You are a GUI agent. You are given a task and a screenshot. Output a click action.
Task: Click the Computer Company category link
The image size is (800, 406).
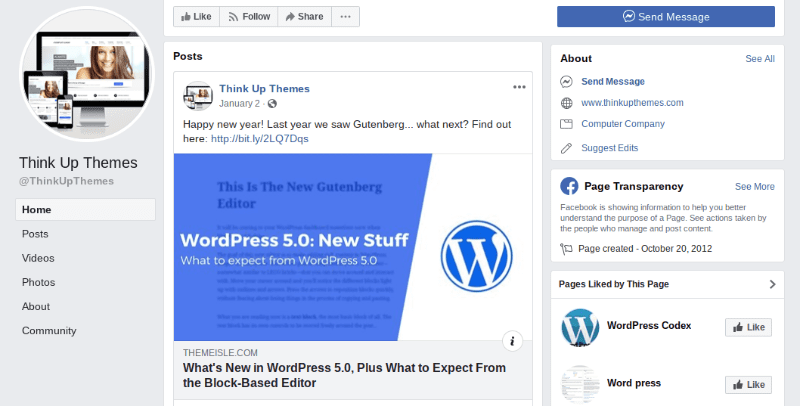pos(623,124)
